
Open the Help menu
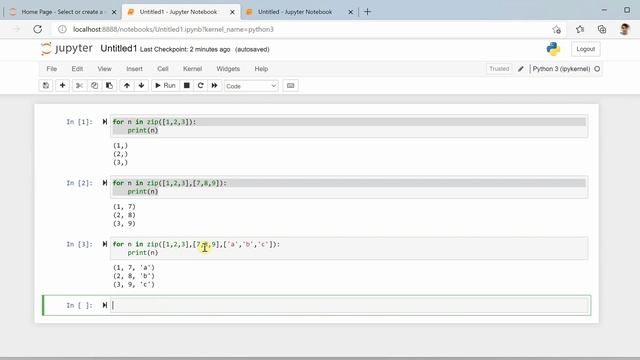click(x=261, y=69)
